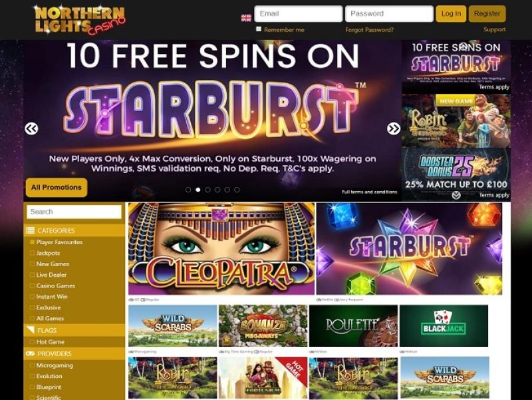Select the third carousel dot indicator

(x=207, y=190)
